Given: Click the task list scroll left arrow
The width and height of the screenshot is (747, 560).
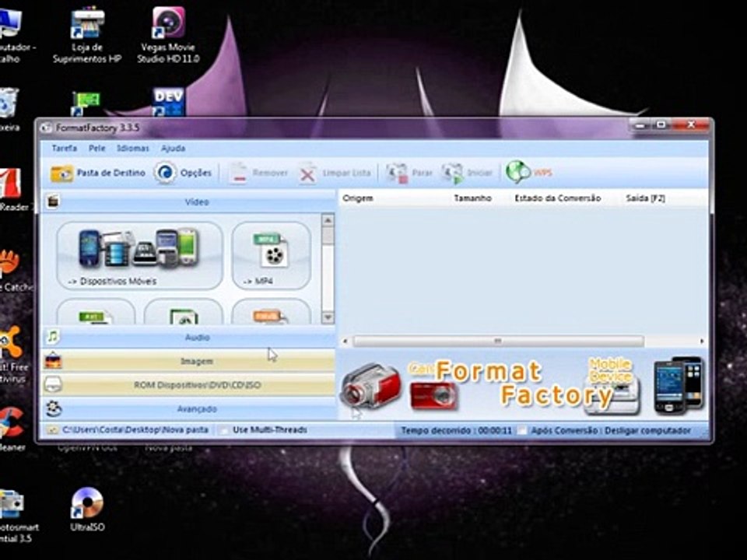Looking at the screenshot, I should coord(345,341).
